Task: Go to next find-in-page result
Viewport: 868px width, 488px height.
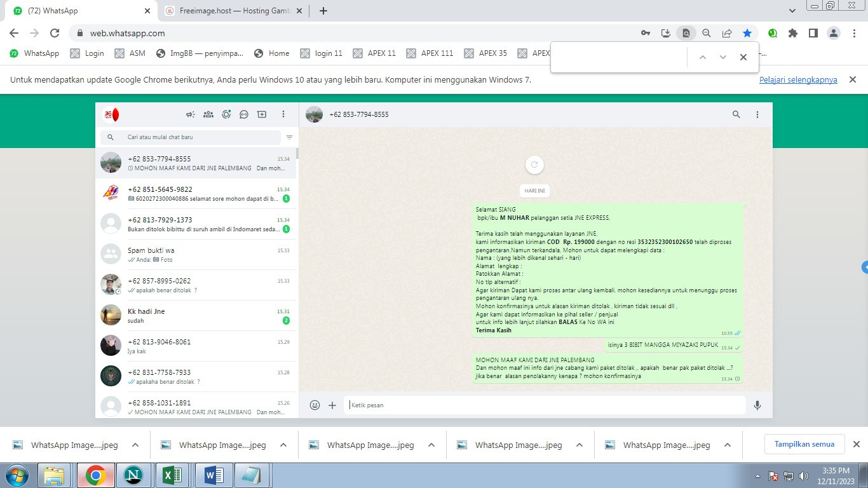Action: pyautogui.click(x=722, y=57)
